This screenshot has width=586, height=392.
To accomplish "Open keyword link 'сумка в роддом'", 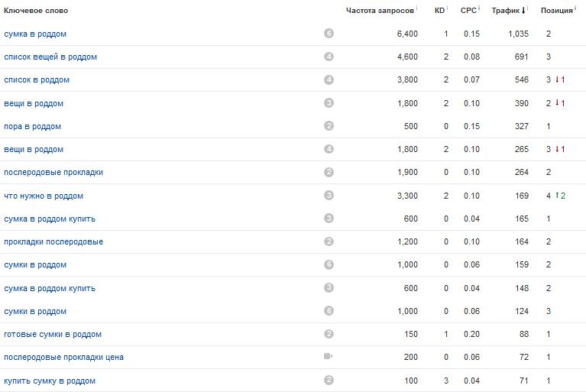I will [x=35, y=34].
